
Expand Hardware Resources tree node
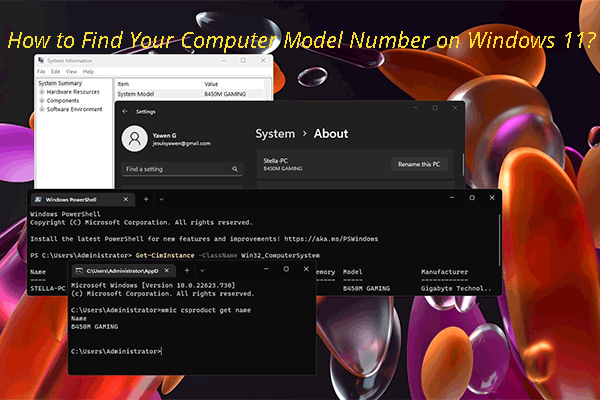click(x=42, y=92)
